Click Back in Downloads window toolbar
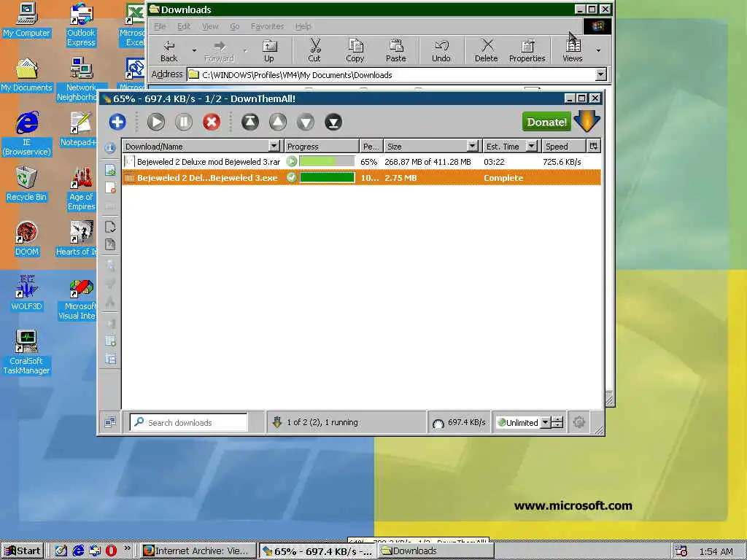The image size is (747, 560). point(169,50)
